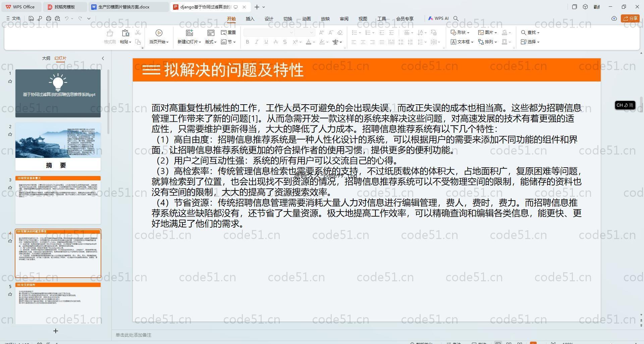644x344 pixels.
Task: Open the 插入 ribbon tab
Action: pos(250,19)
